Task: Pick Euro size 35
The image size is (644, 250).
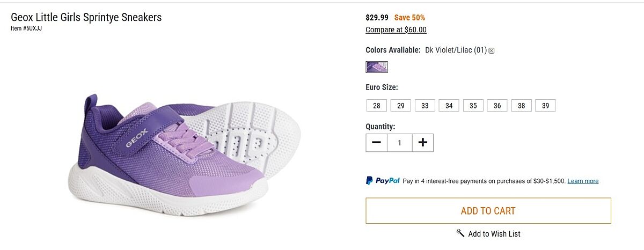Action: (473, 106)
